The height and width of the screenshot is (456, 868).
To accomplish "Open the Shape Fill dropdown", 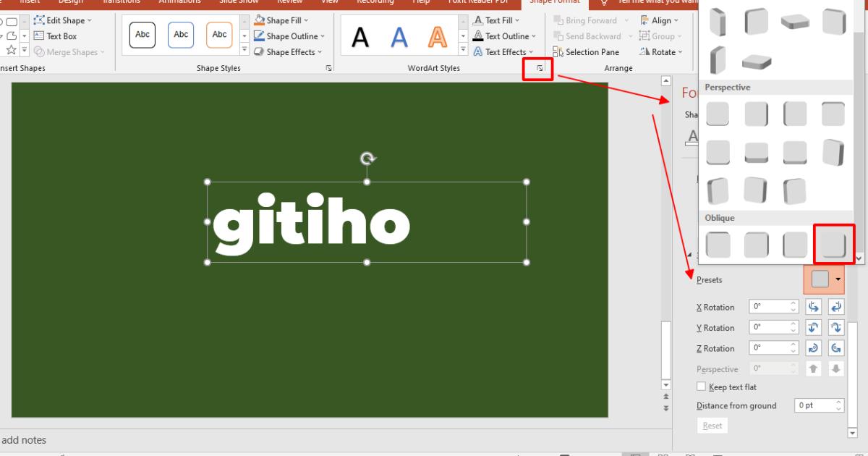I will tap(281, 20).
